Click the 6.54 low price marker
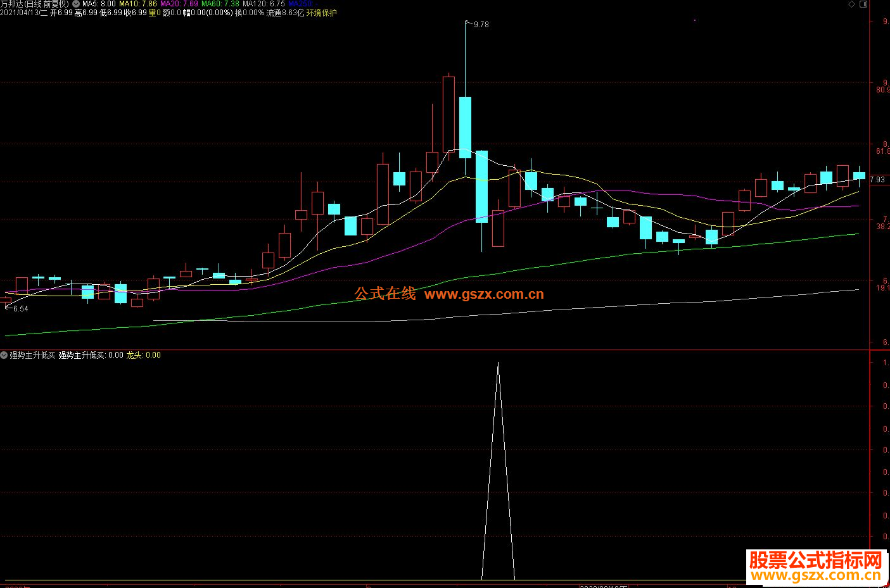The height and width of the screenshot is (588, 890). (x=20, y=309)
